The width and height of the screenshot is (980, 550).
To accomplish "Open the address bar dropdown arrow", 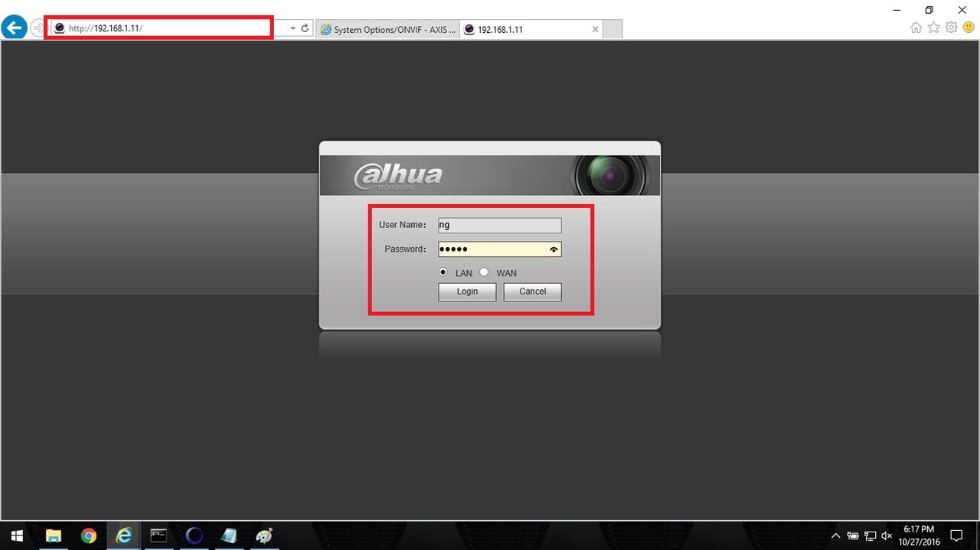I will coord(292,28).
